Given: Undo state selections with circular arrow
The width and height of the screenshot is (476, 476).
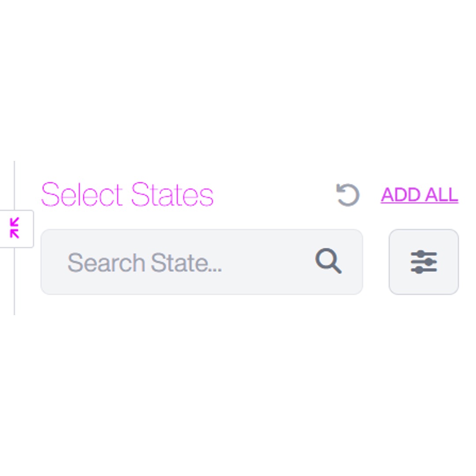Looking at the screenshot, I should [x=348, y=195].
